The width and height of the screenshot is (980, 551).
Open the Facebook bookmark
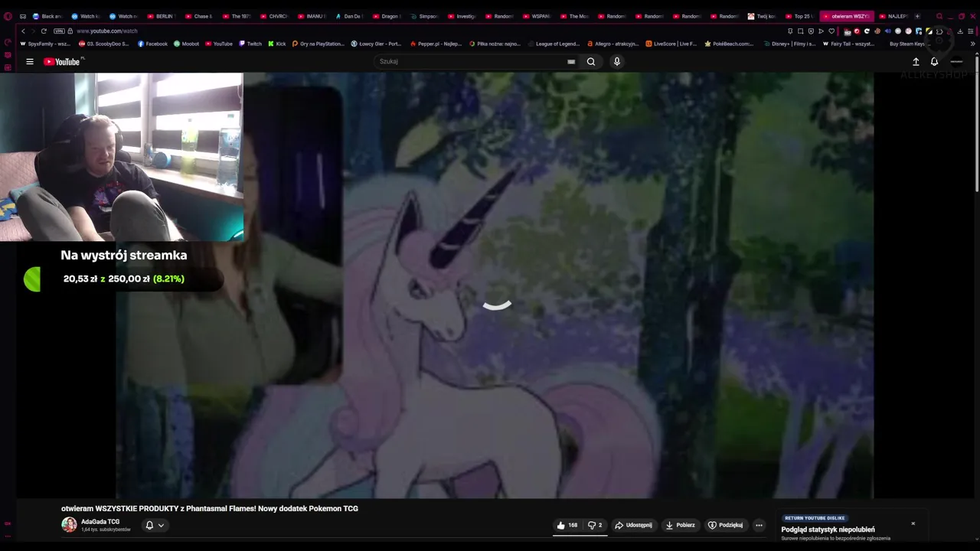[x=152, y=44]
